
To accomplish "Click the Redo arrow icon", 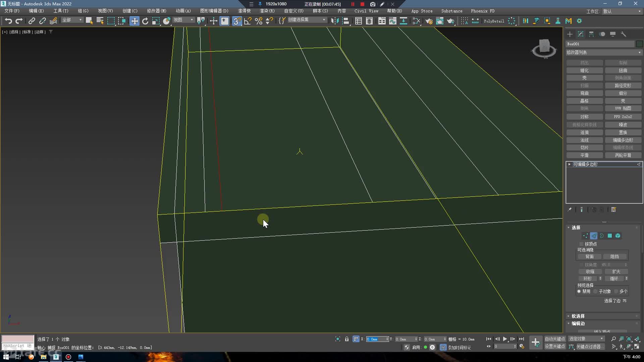I will [x=19, y=21].
